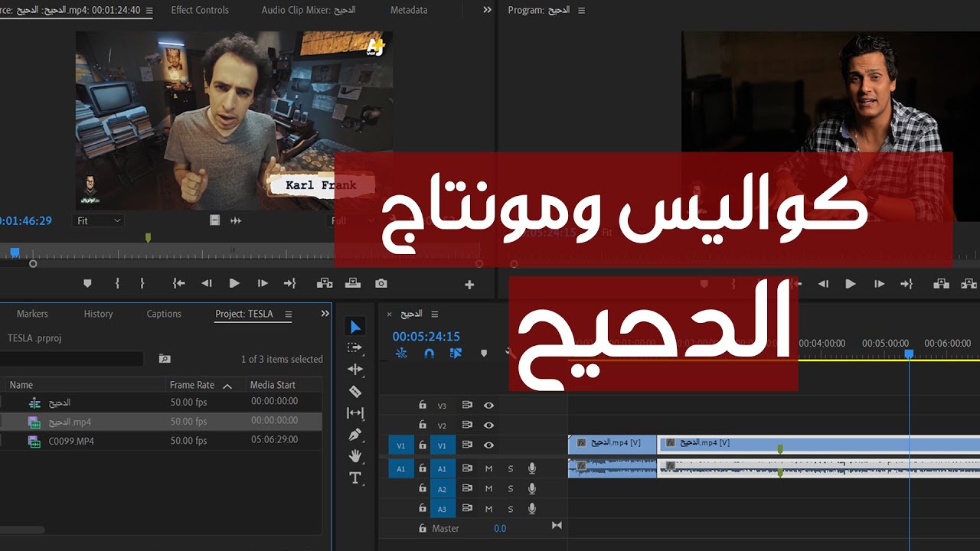The height and width of the screenshot is (551, 980).
Task: Toggle insert sequences as nests button
Action: [401, 354]
